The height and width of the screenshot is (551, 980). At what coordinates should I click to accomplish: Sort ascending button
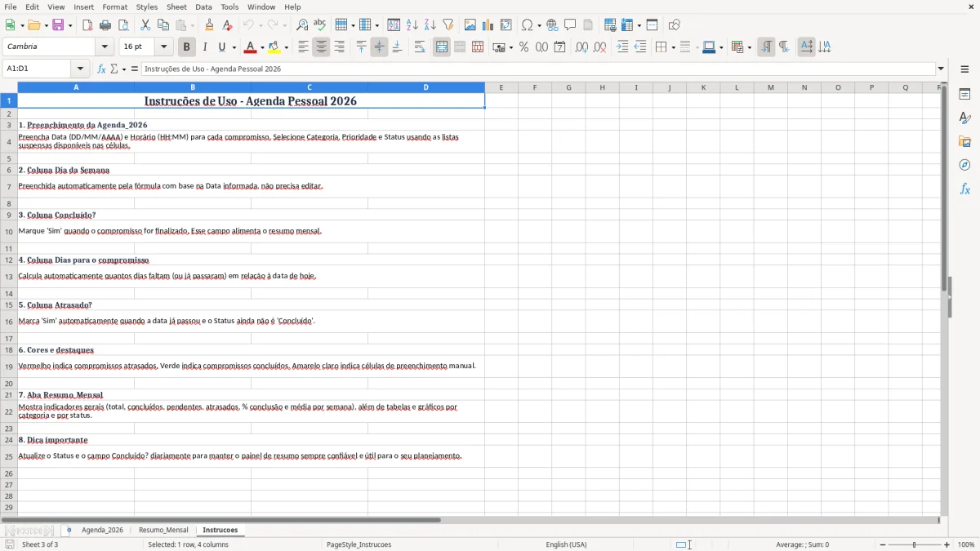412,25
